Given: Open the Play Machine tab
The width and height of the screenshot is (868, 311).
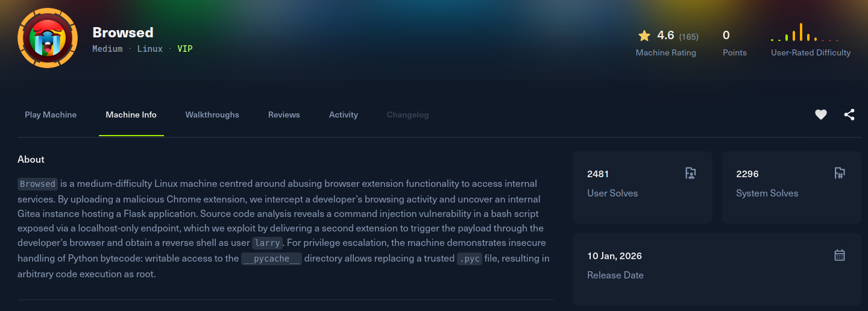Looking at the screenshot, I should (51, 115).
